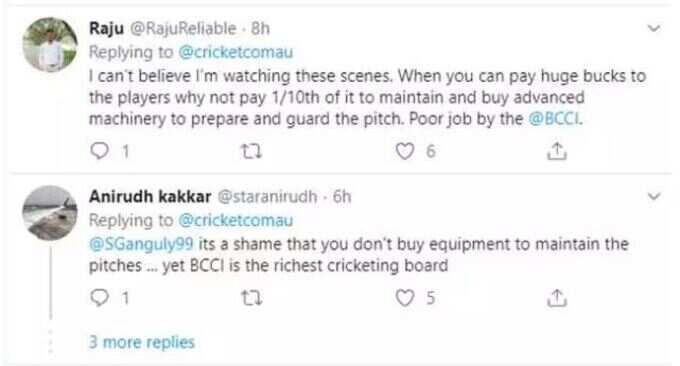Share Raju's tweet using upload icon
This screenshot has width=680, height=366.
[557, 151]
